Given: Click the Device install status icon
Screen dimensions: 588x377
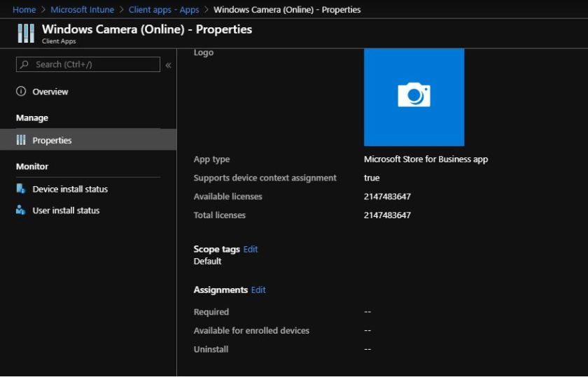Looking at the screenshot, I should coord(21,190).
